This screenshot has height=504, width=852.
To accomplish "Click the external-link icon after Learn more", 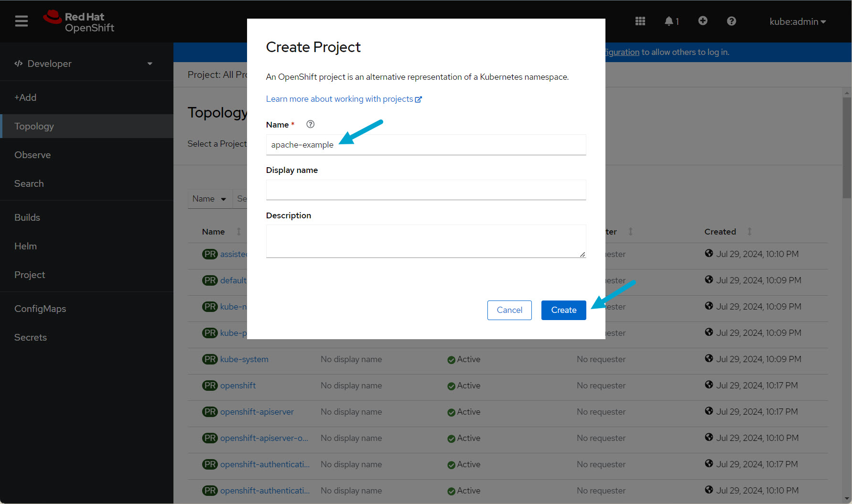I will tap(419, 99).
